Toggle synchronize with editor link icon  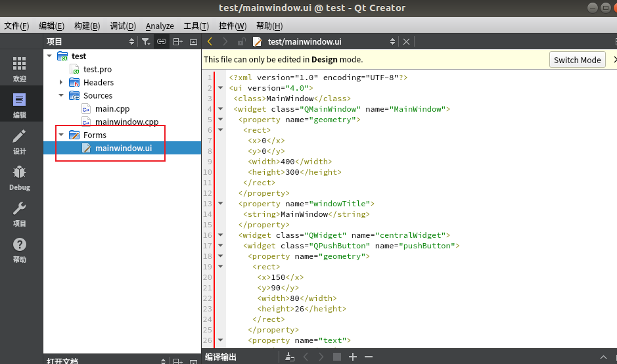click(162, 41)
